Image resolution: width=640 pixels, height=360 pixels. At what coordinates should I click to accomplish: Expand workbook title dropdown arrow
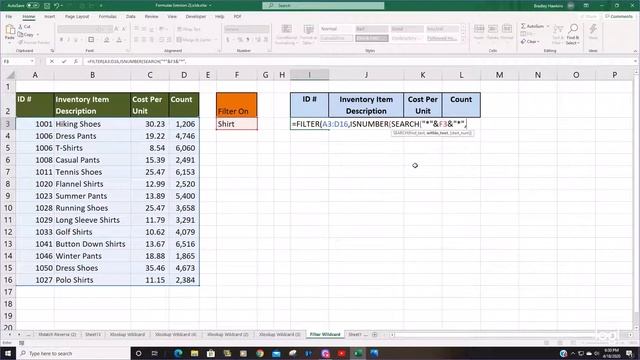click(x=211, y=6)
